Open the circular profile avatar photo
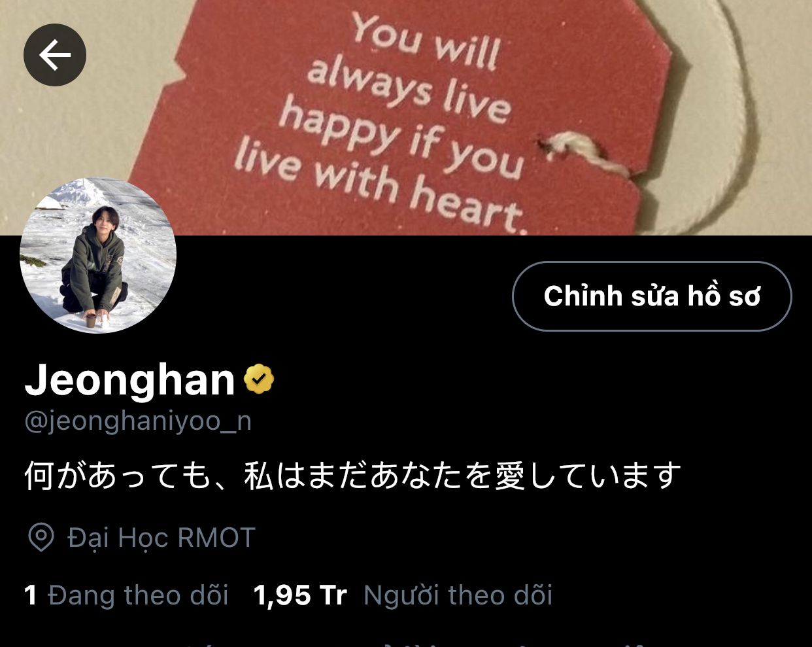812x647 pixels. tap(98, 255)
